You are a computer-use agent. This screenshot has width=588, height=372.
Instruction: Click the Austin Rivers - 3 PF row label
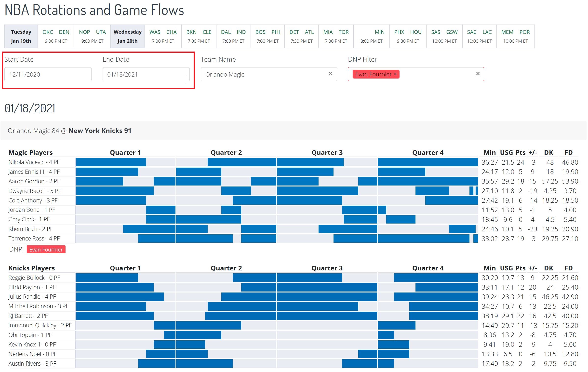[32, 364]
